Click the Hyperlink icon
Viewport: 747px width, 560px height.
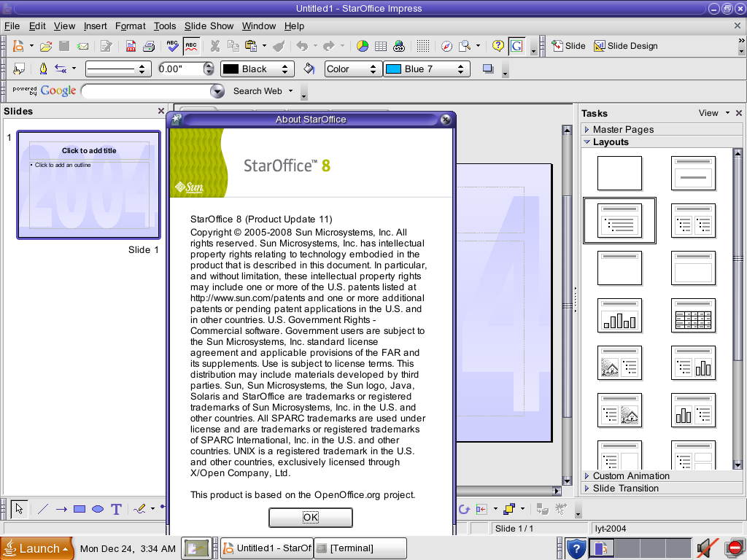[399, 46]
